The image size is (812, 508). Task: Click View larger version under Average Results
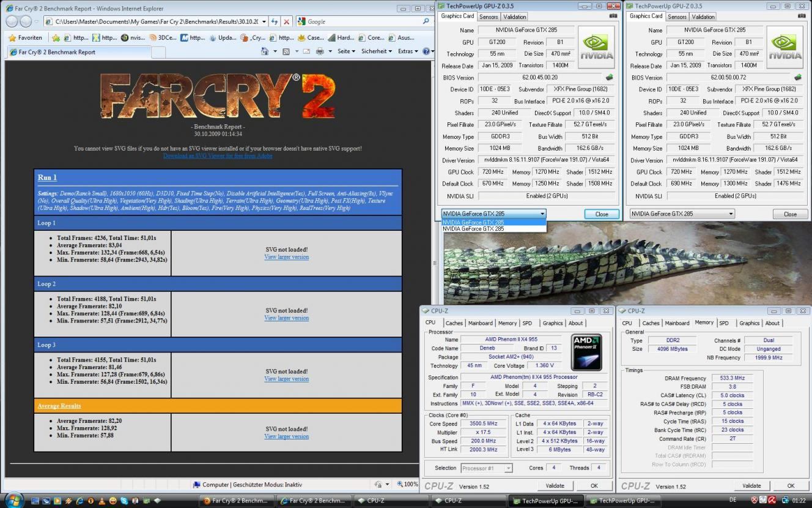pos(286,436)
